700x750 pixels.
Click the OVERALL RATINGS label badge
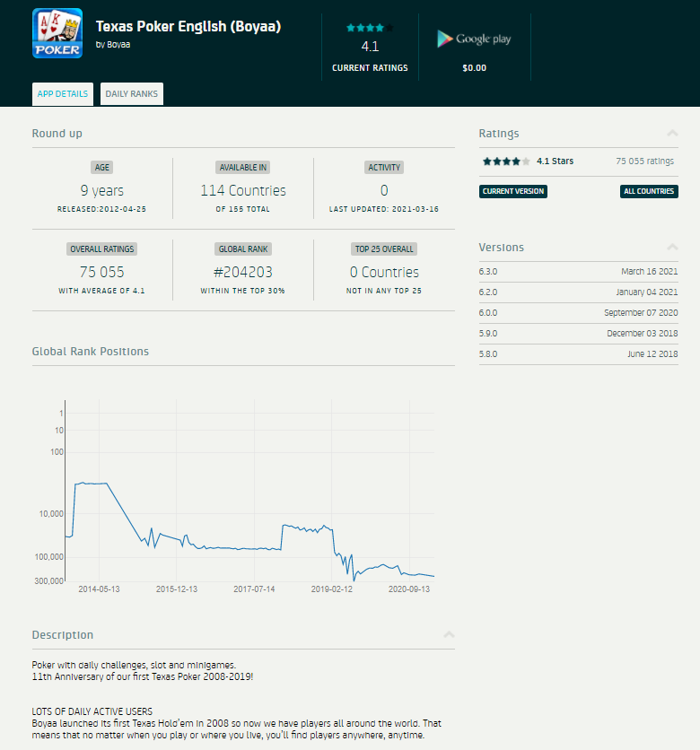[x=102, y=249]
